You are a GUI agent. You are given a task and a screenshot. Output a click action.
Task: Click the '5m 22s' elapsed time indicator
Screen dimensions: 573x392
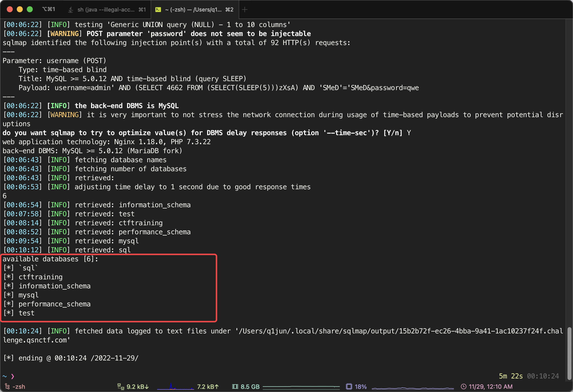[x=511, y=376]
